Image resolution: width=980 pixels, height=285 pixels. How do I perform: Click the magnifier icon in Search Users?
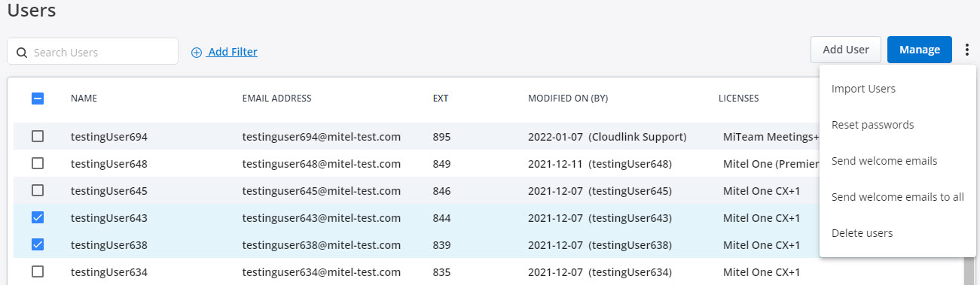(x=22, y=53)
